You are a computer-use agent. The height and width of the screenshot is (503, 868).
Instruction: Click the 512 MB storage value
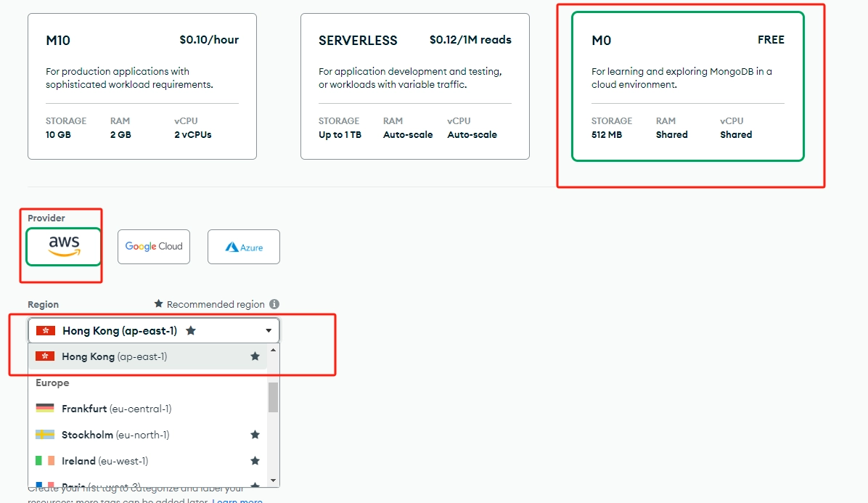[607, 134]
